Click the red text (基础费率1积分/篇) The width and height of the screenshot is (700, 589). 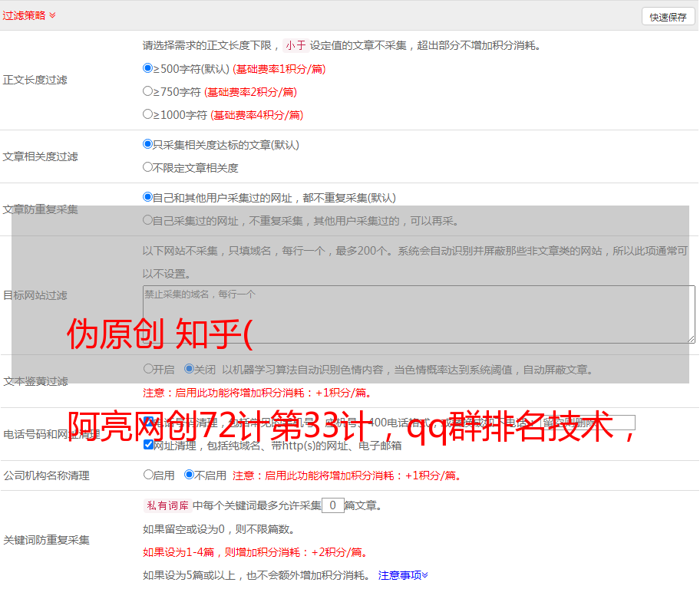[279, 69]
